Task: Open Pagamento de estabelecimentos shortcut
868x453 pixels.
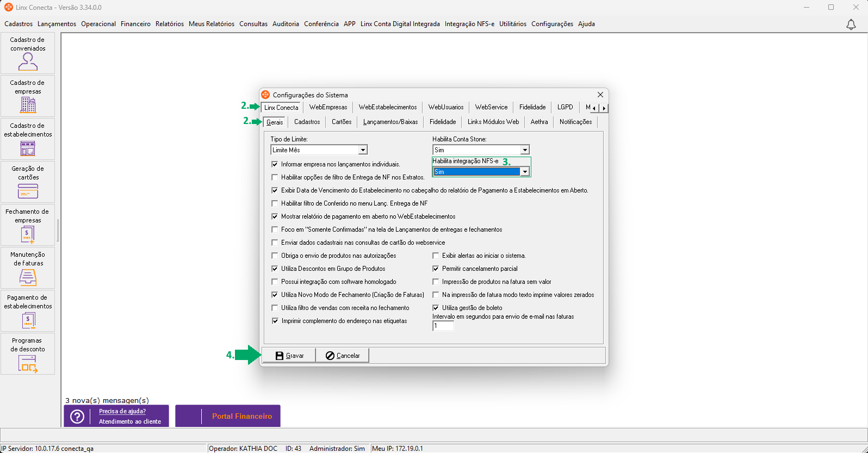Action: click(28, 311)
